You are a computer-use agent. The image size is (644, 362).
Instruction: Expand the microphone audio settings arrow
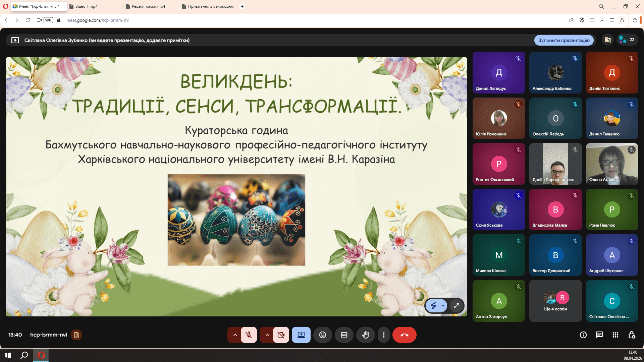(x=235, y=335)
